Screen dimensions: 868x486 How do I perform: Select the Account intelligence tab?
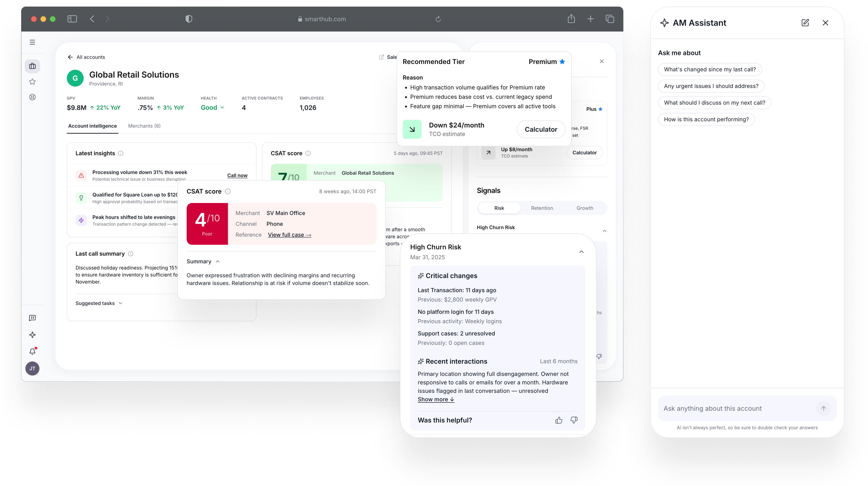[92, 126]
